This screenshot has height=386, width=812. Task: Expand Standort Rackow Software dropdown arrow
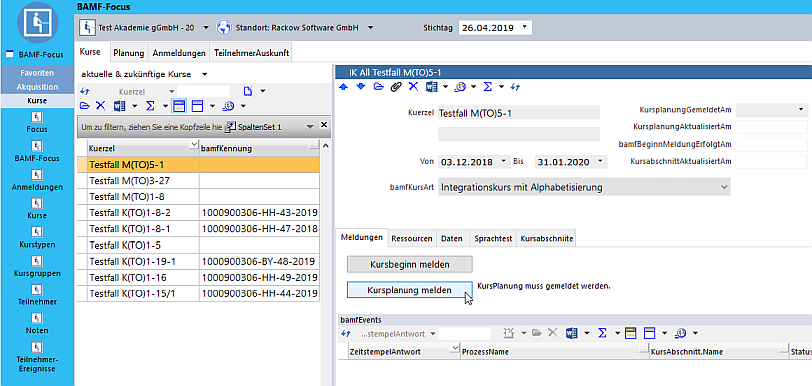pos(370,27)
